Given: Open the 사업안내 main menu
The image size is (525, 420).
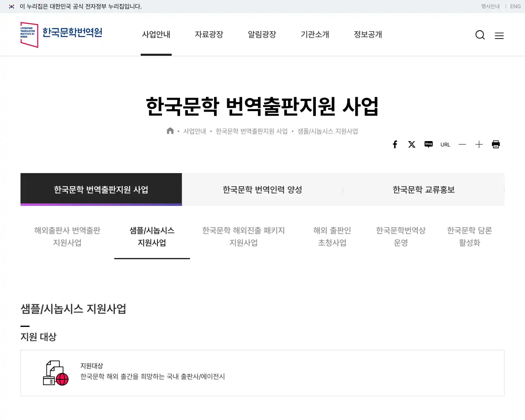Looking at the screenshot, I should [156, 34].
